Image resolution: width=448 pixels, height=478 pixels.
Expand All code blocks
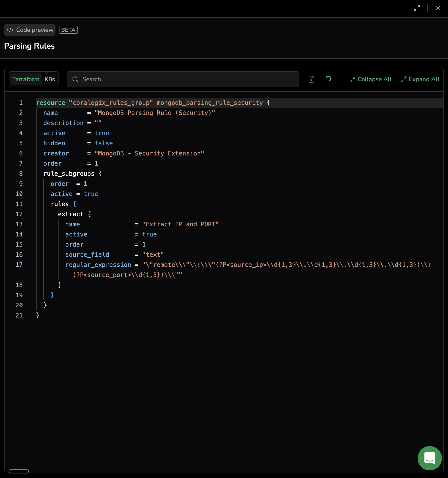click(420, 79)
